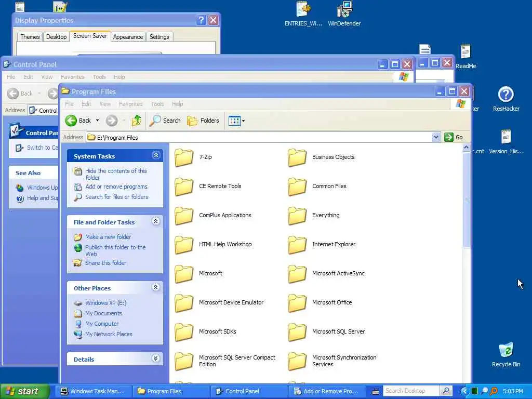Click Publish this folder to the Web
The image size is (532, 399).
[115, 250]
